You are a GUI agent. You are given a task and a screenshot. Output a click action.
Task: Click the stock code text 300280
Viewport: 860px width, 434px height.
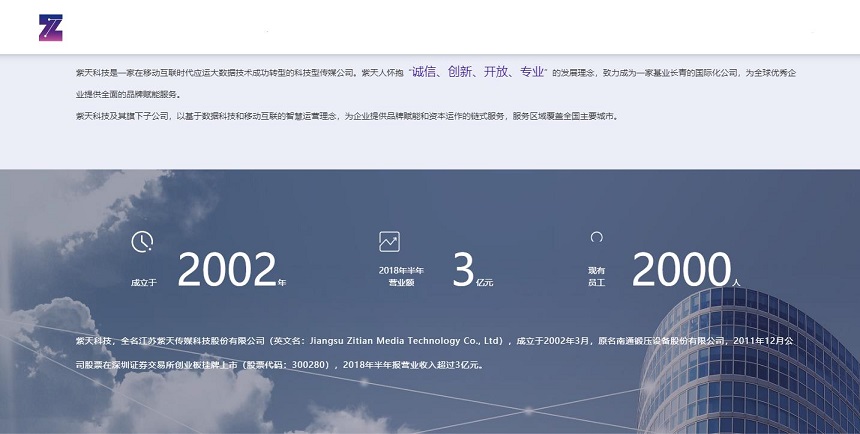click(x=310, y=365)
